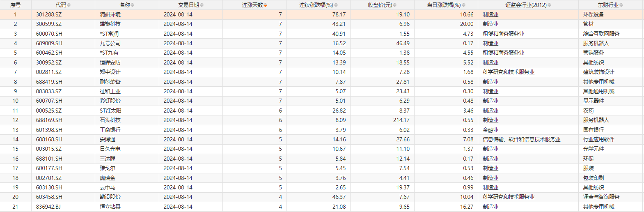644x212 pixels.
Task: Select industry cell 行业应用软件
Action: tap(599, 139)
